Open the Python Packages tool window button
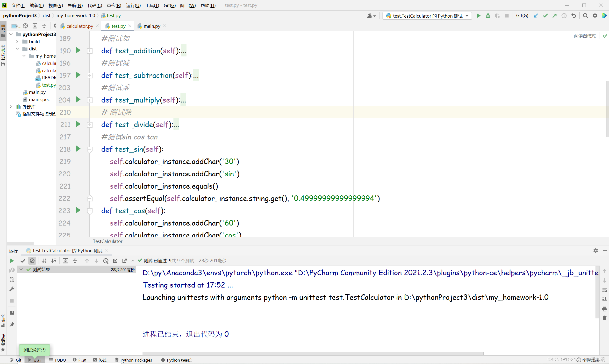This screenshot has height=364, width=609. coord(133,360)
